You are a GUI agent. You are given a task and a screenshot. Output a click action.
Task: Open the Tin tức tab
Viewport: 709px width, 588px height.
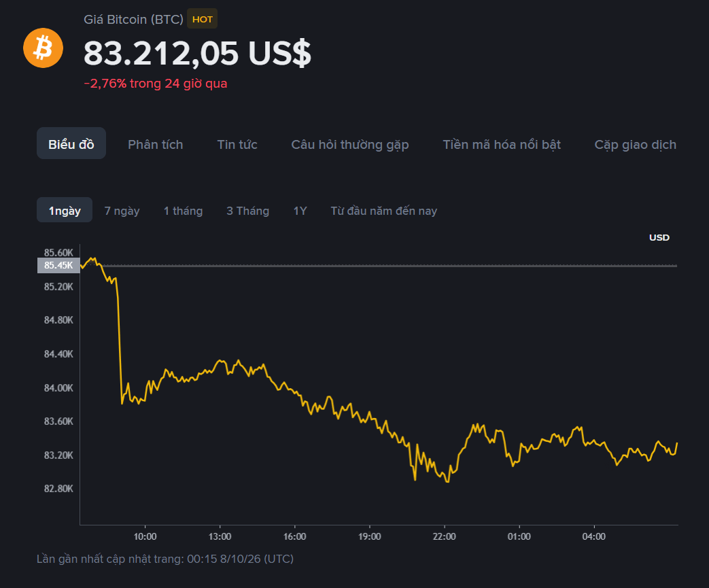tap(237, 144)
